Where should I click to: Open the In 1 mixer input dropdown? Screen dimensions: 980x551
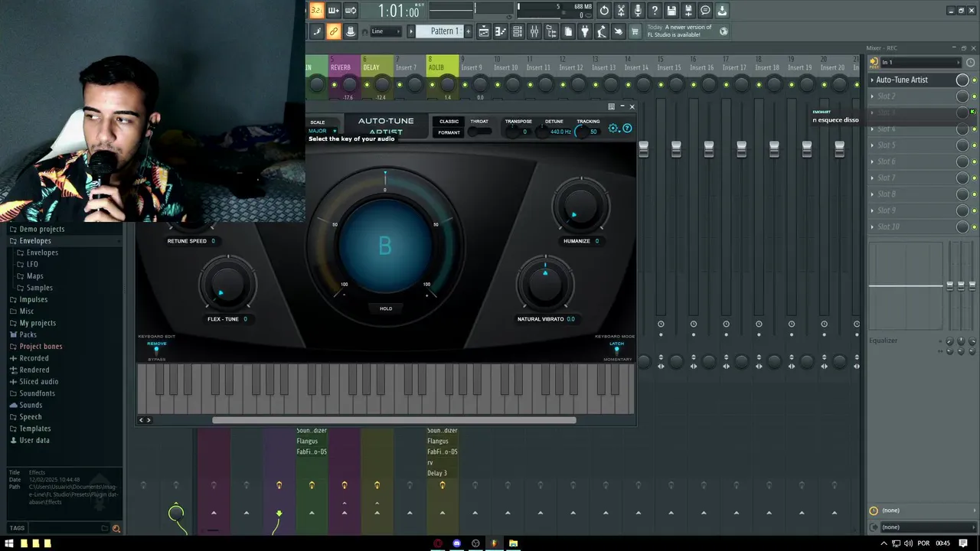click(x=920, y=62)
